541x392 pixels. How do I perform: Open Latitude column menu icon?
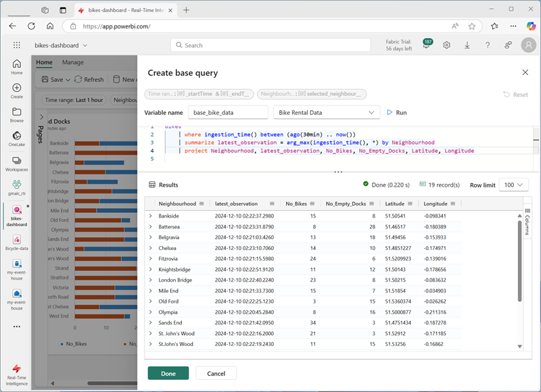tap(410, 203)
